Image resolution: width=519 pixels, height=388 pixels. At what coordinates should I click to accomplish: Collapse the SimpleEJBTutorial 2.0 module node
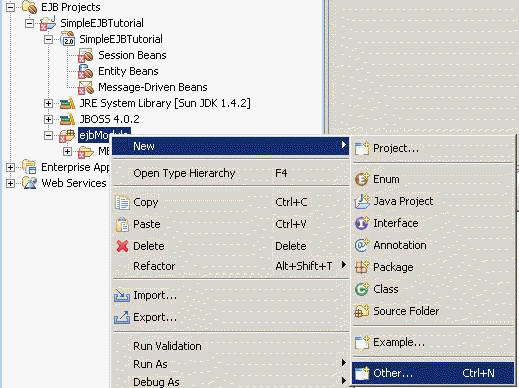pos(48,39)
